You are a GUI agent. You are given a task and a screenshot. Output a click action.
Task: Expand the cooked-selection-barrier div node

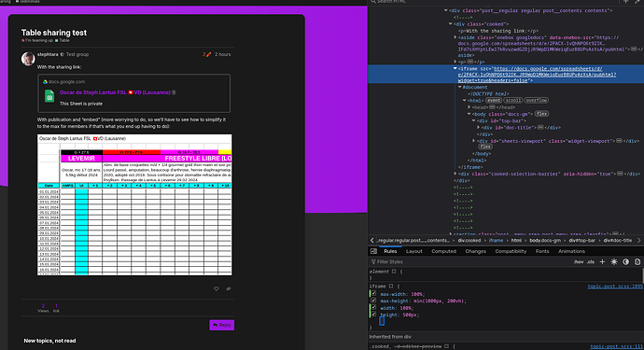point(455,174)
